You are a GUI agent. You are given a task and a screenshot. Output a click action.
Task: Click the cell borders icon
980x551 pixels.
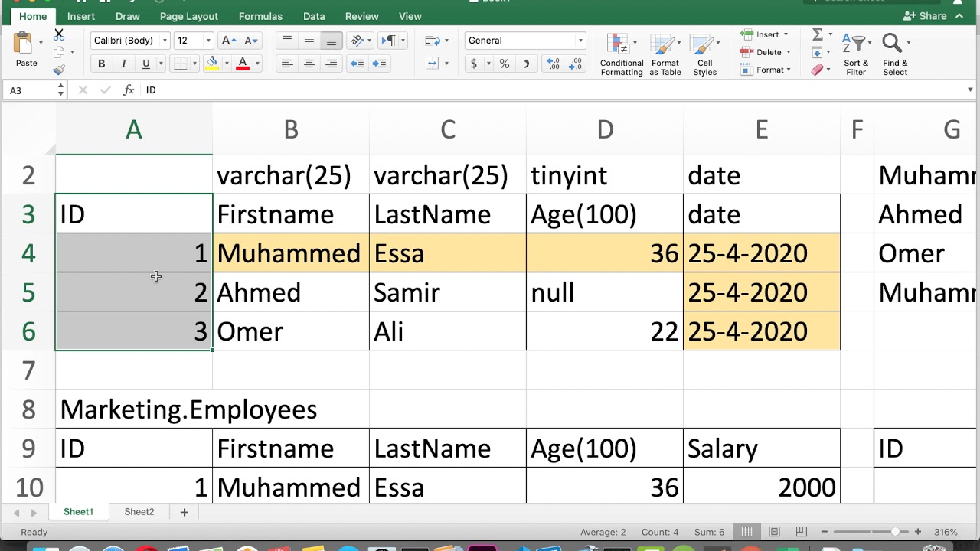point(181,64)
